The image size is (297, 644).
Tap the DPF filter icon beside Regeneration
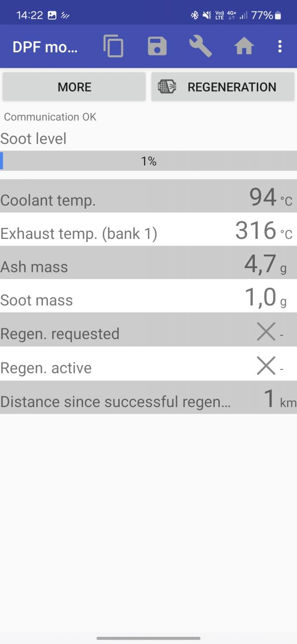coord(167,87)
